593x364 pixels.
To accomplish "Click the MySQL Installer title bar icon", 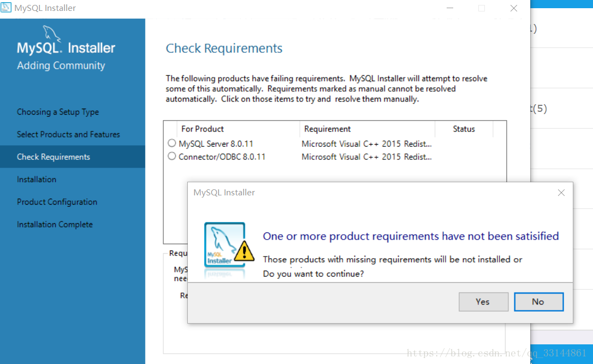I will 6,8.
